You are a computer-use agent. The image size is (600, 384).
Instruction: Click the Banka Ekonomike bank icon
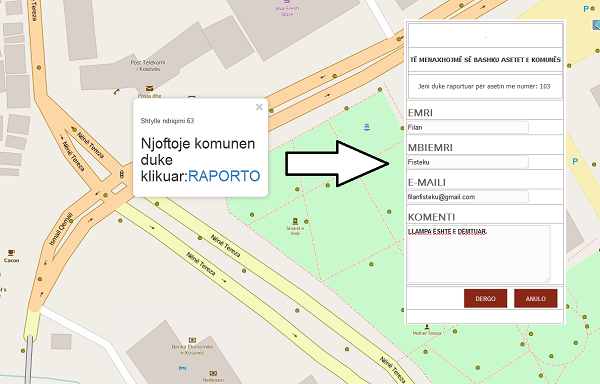[192, 340]
